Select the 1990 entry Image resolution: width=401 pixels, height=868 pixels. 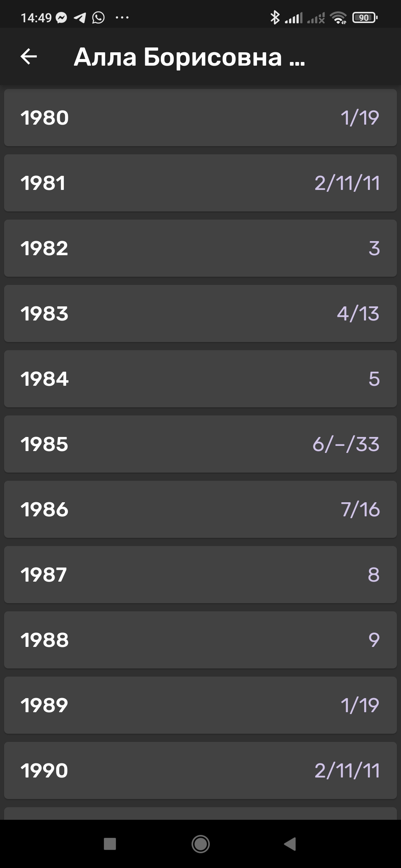200,770
